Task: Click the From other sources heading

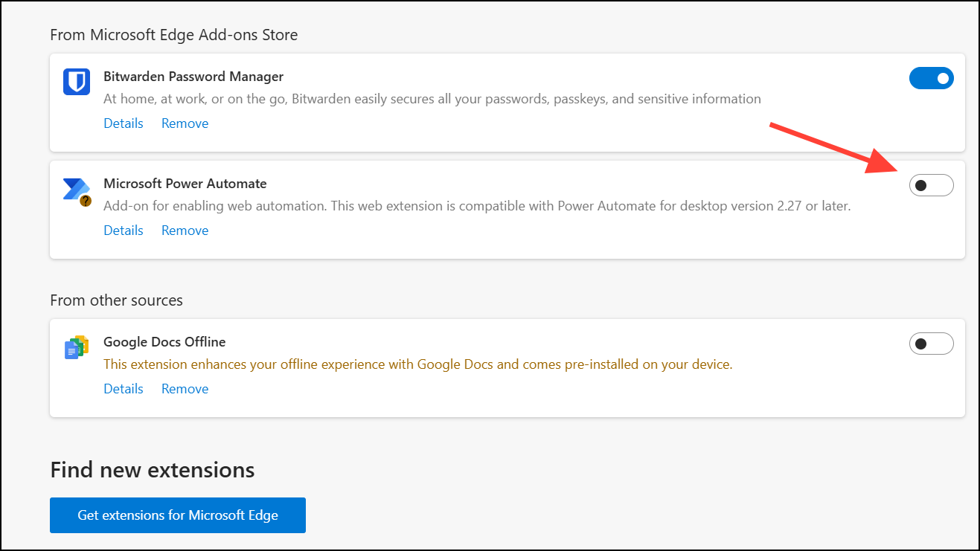Action: point(116,300)
